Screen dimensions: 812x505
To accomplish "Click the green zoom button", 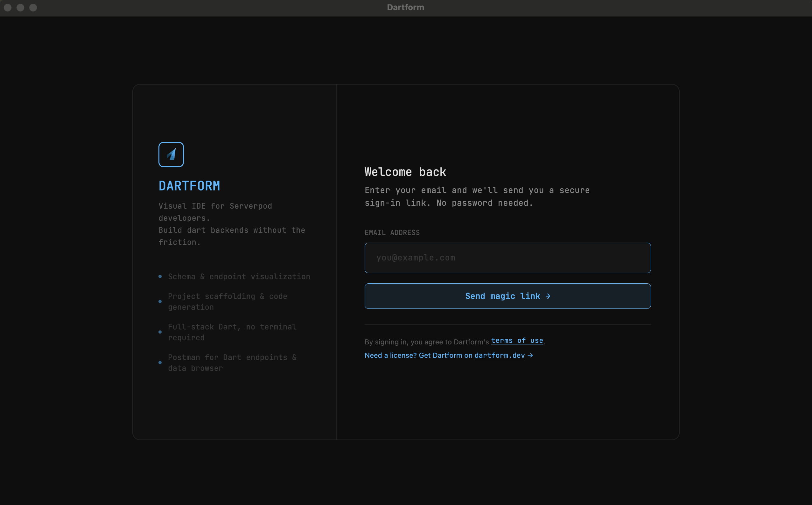I will pos(33,7).
